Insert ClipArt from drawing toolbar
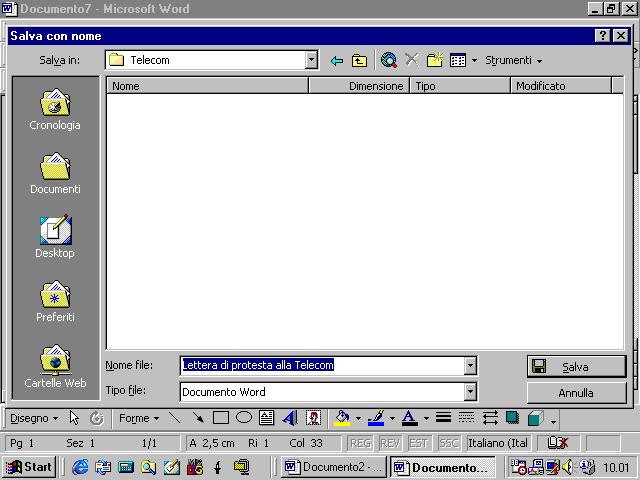The image size is (640, 480). [x=313, y=418]
